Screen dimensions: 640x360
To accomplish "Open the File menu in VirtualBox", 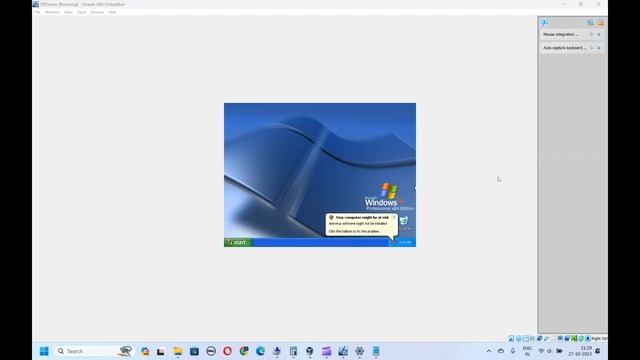I will pyautogui.click(x=37, y=12).
